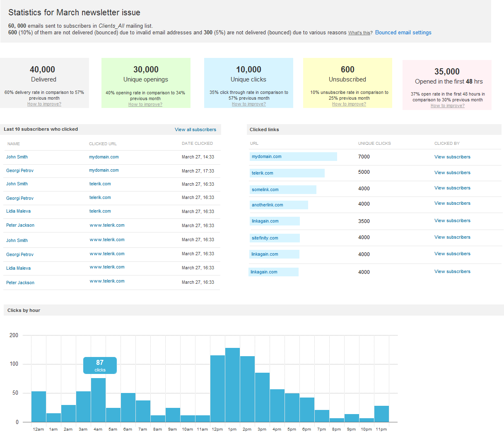
Task: Click How to improve under Unique clicks
Action: pyautogui.click(x=248, y=104)
